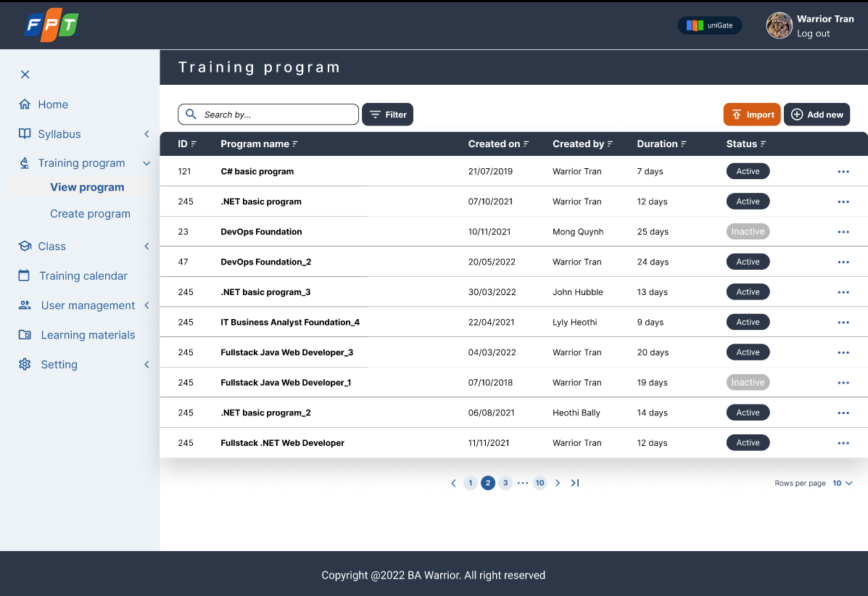The height and width of the screenshot is (596, 868).
Task: Jump to last page arrow
Action: (575, 483)
